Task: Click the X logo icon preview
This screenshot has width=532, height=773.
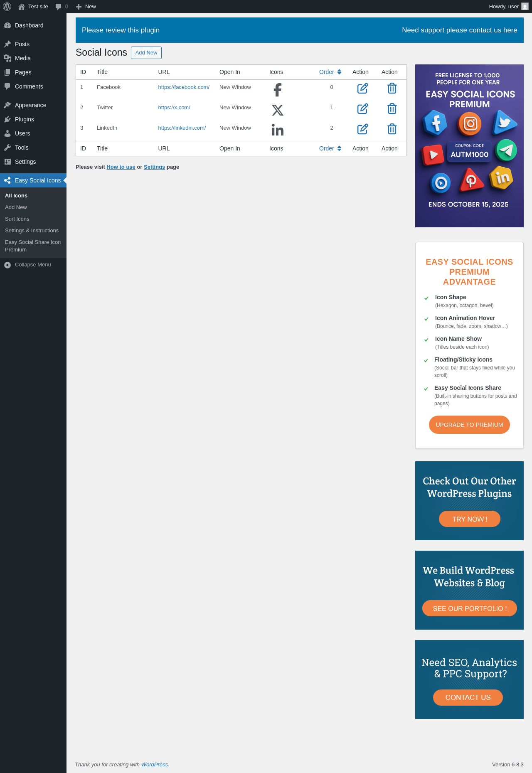Action: coord(278,110)
